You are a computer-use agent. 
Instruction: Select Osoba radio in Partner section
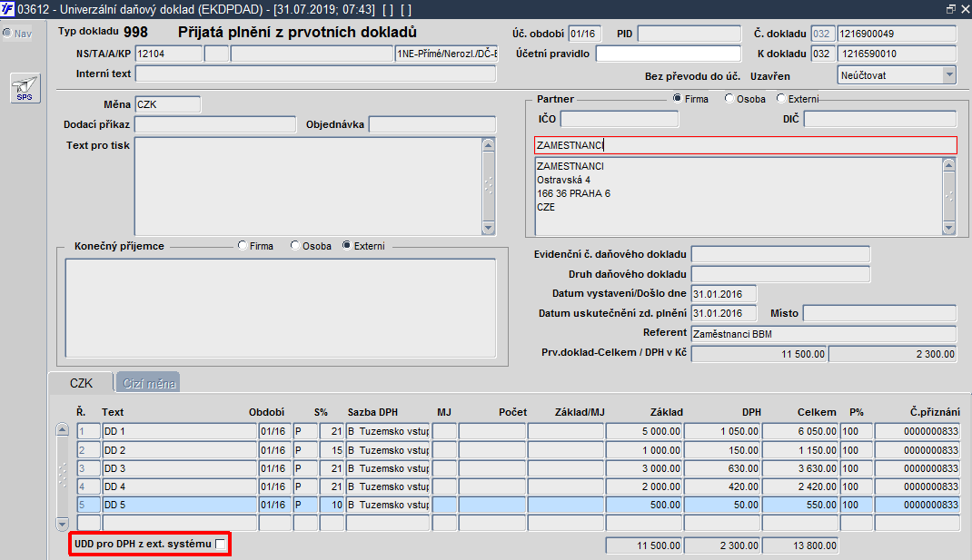pos(729,99)
